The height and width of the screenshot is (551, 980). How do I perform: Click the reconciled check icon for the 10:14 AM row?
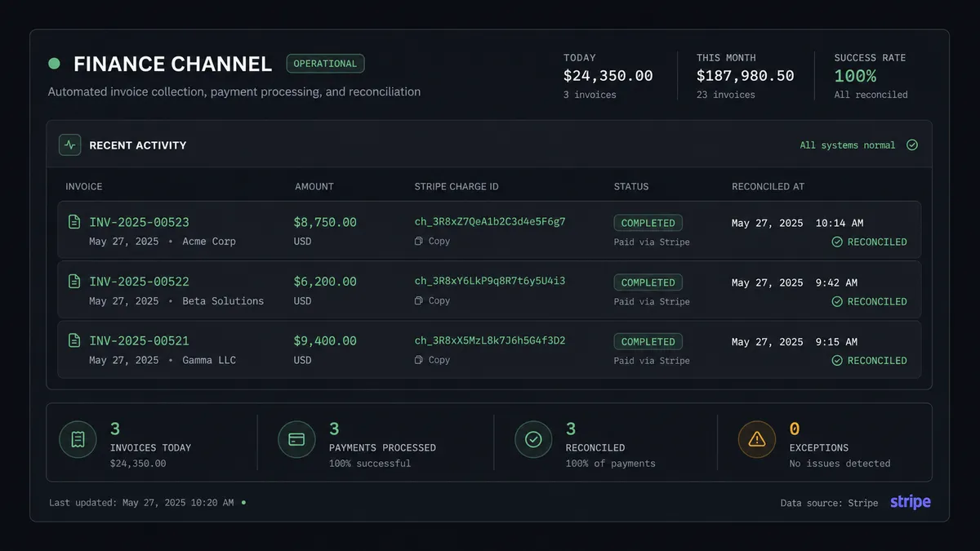(x=837, y=242)
